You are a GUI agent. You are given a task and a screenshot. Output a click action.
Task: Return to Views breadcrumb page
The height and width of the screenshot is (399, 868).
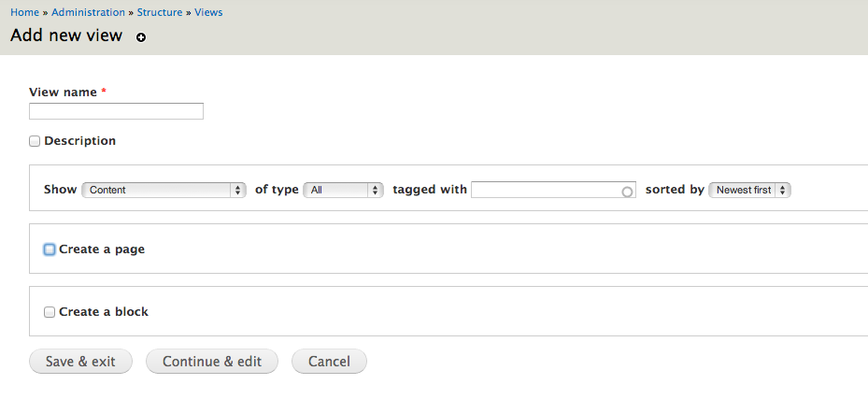point(208,12)
